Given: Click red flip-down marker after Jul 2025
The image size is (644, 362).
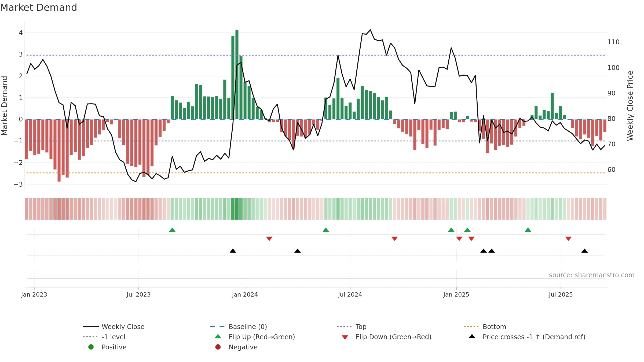Looking at the screenshot, I should (x=568, y=239).
